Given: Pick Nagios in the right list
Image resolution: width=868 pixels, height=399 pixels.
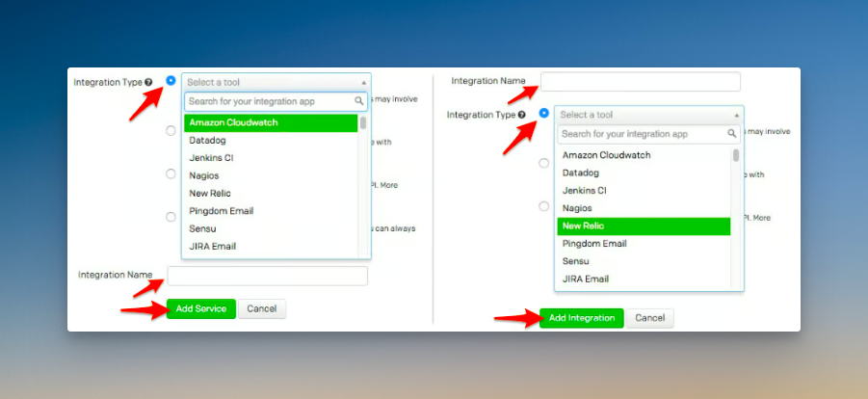Looking at the screenshot, I should pos(644,208).
